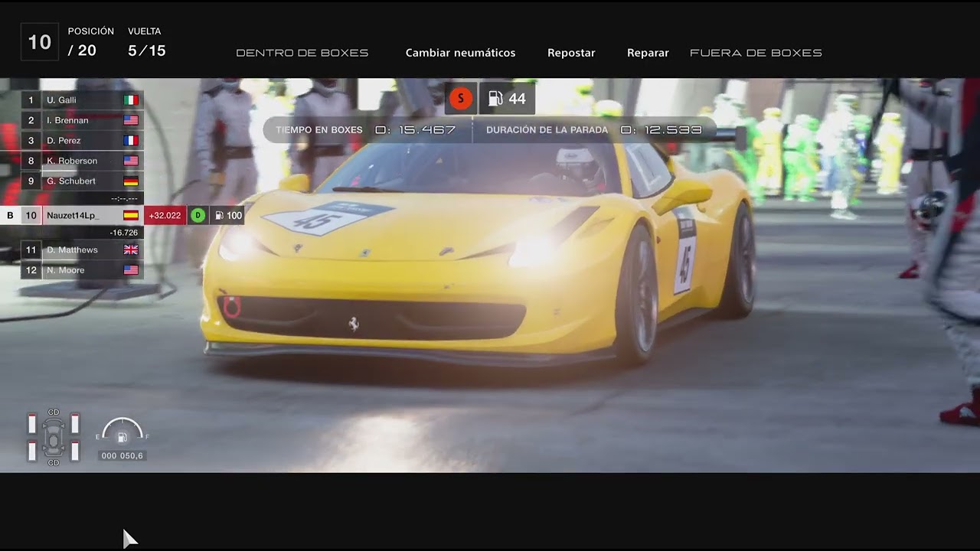The image size is (980, 551).
Task: Click the US flag next to K. Roberson
Action: pyautogui.click(x=131, y=161)
